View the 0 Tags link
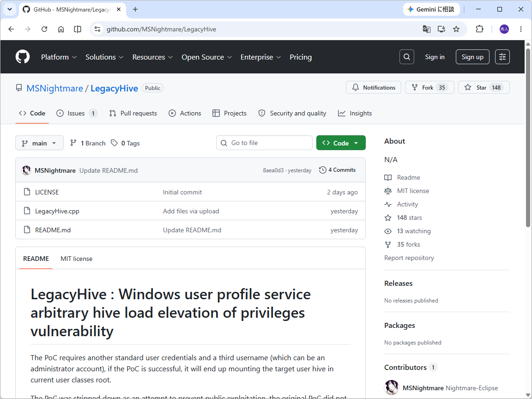532x399 pixels. click(x=126, y=143)
